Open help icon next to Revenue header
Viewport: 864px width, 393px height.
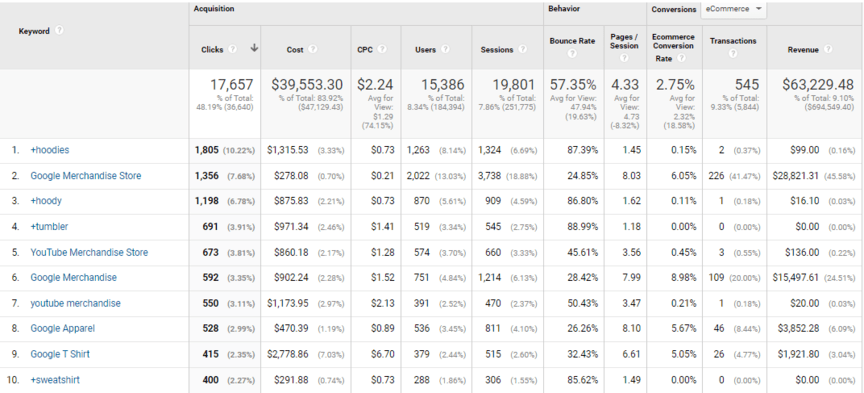click(x=828, y=49)
